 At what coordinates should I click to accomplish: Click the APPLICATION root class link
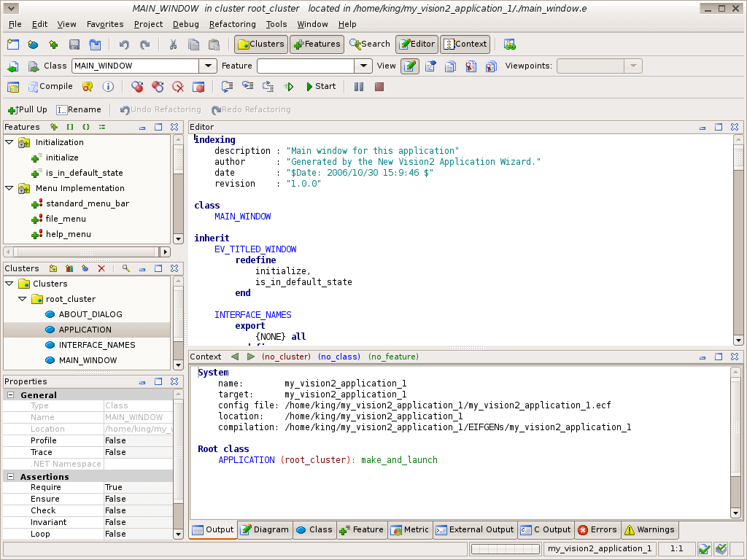247,460
